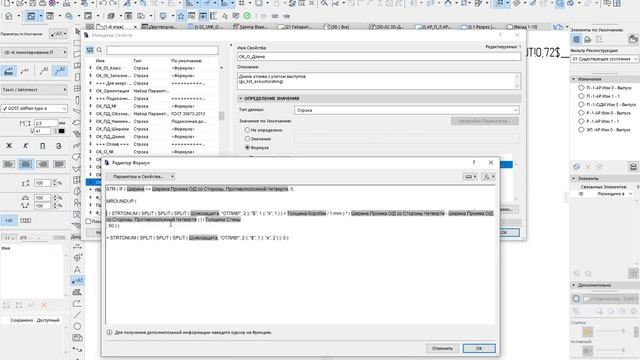Image resolution: width=640 pixels, height=360 pixels.
Task: Click the Сохранено tab in the lower left panel
Action: tap(22, 320)
